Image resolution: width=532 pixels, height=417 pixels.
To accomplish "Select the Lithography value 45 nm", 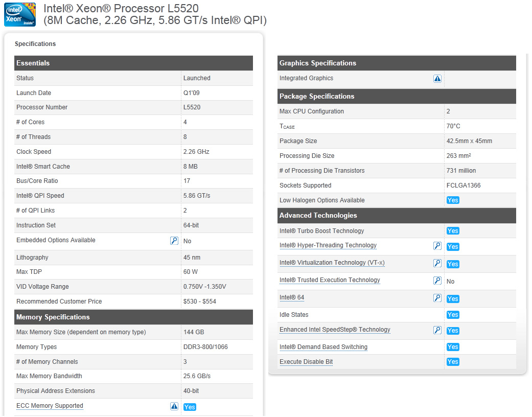I will (192, 258).
